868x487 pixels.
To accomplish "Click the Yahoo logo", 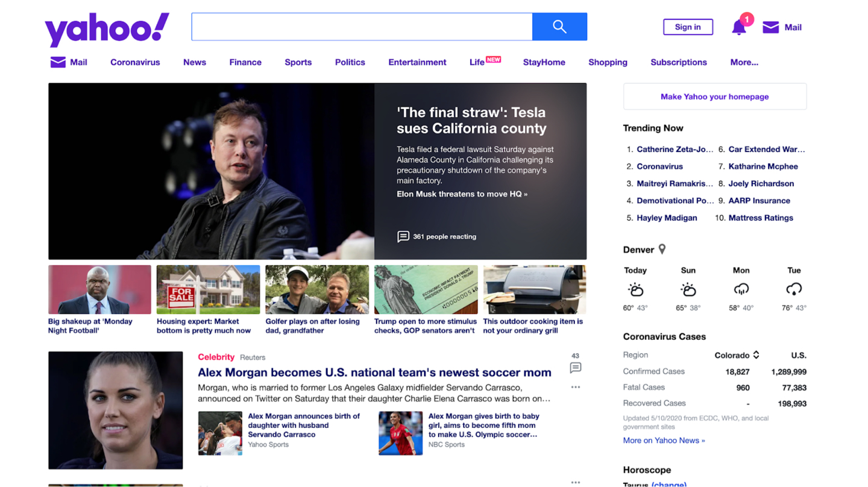I will pyautogui.click(x=107, y=29).
